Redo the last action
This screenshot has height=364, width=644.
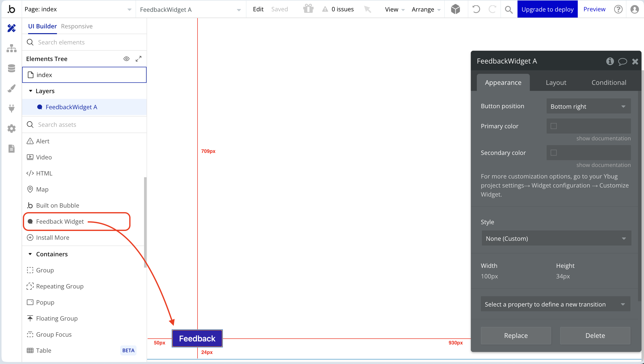(x=492, y=9)
